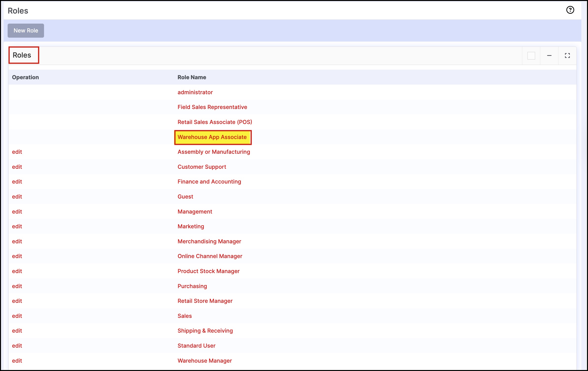Edit the Marketing role
588x371 pixels.
tap(17, 226)
